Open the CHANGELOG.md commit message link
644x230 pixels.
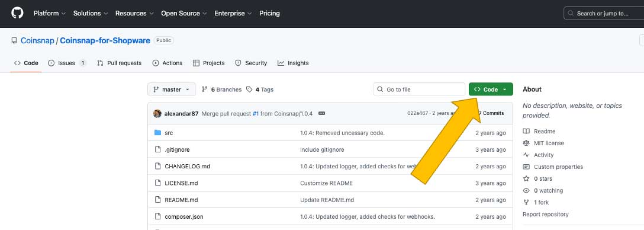click(x=359, y=166)
